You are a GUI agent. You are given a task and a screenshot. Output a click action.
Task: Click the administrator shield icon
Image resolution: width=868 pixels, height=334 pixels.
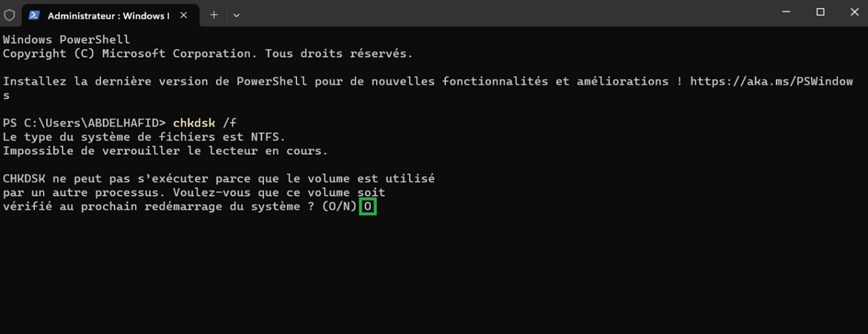[9, 15]
